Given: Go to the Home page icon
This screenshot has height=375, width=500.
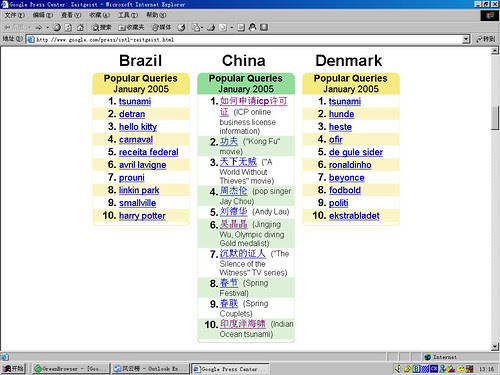Looking at the screenshot, I should 80,27.
